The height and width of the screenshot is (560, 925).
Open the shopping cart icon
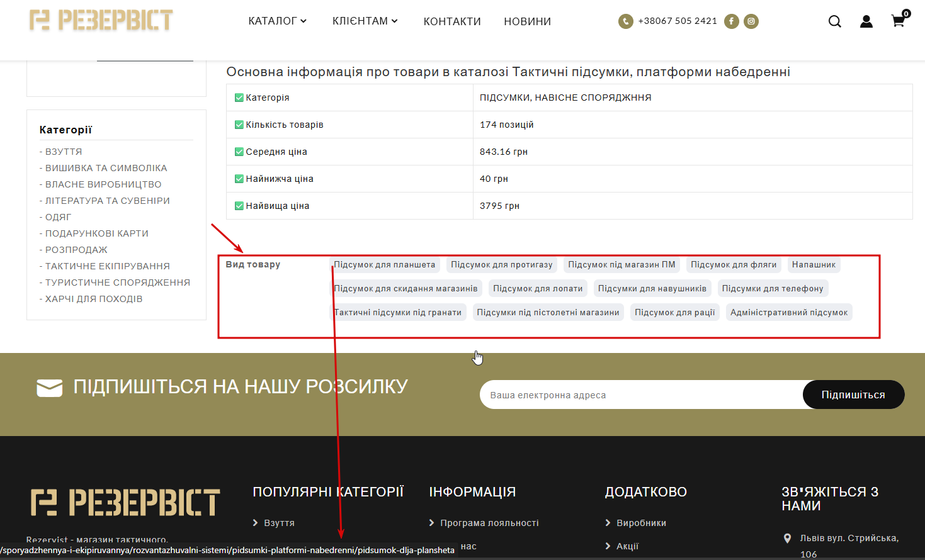coord(899,20)
